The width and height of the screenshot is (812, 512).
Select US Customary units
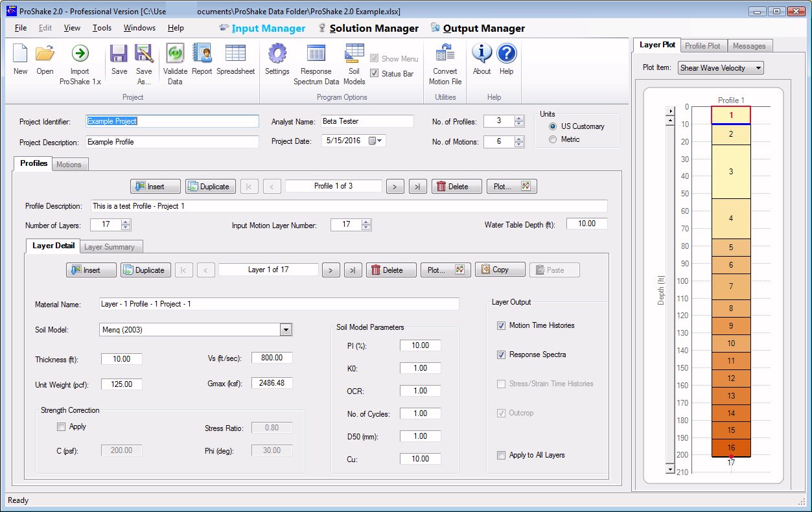point(552,126)
